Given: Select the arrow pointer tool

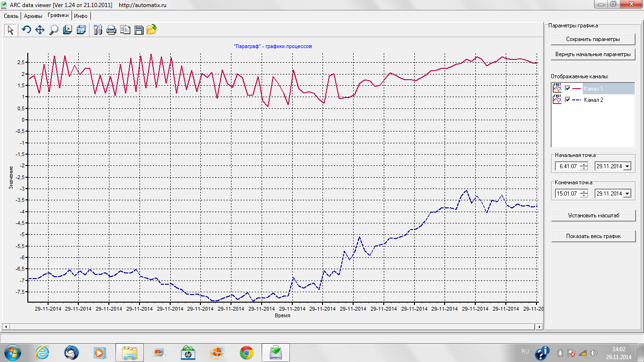Looking at the screenshot, I should (x=10, y=30).
